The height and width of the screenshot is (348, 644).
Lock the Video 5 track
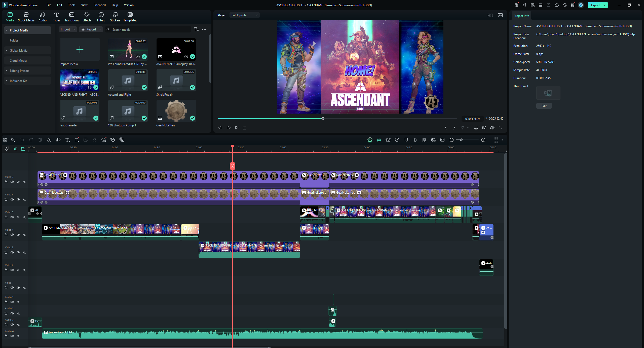[x=6, y=217]
